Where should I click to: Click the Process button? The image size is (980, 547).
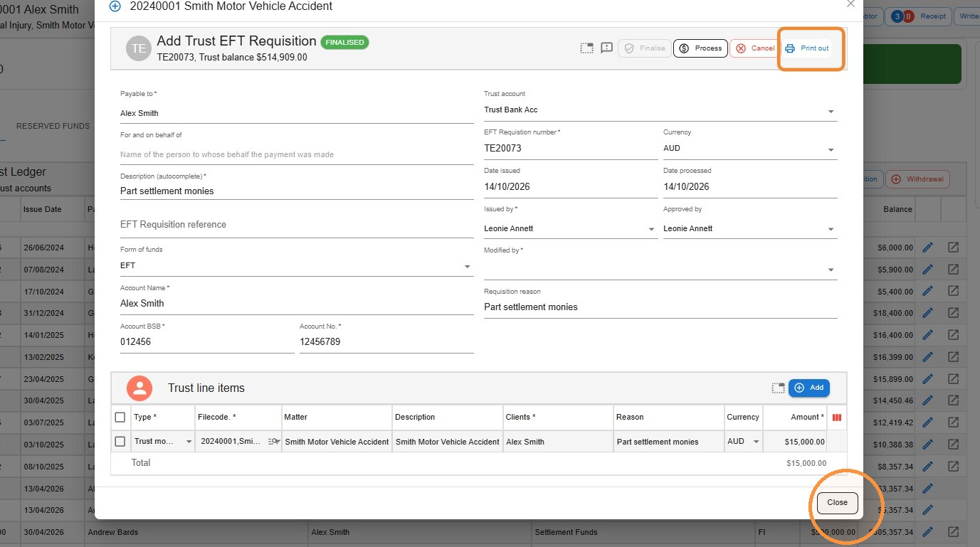(x=700, y=48)
